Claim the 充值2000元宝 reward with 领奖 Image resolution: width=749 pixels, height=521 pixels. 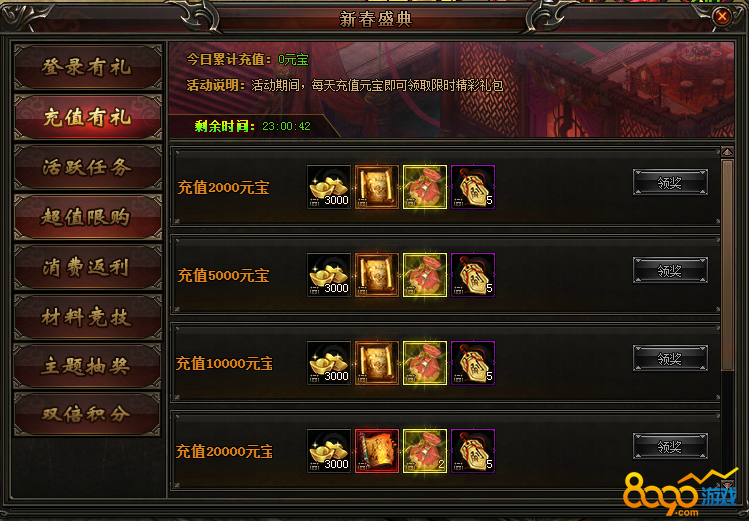[x=670, y=182]
